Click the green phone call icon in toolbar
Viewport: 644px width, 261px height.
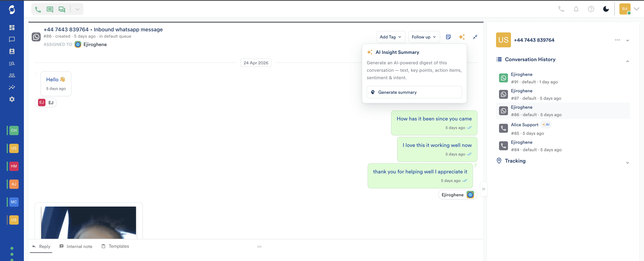pyautogui.click(x=38, y=10)
